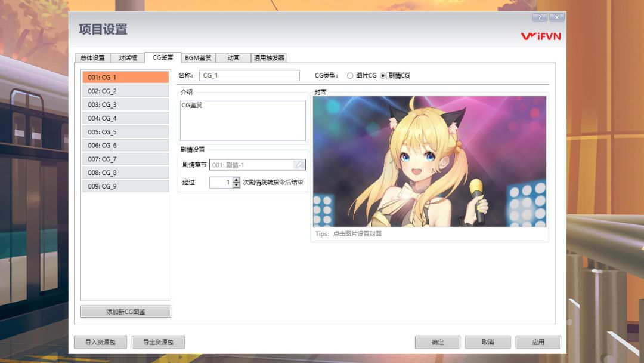Click the pencil icon to edit 剧情章节
Viewport: 644px width, 363px height.
coord(299,165)
